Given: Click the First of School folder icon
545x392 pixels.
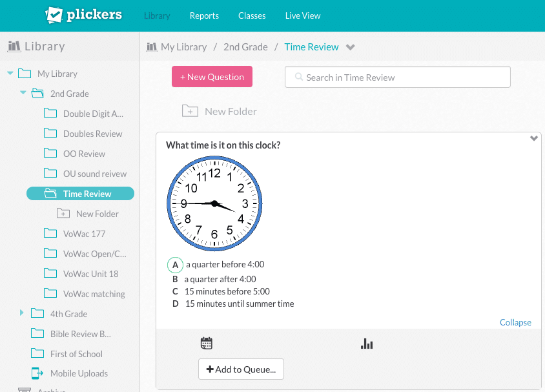Looking at the screenshot, I should click(x=37, y=353).
